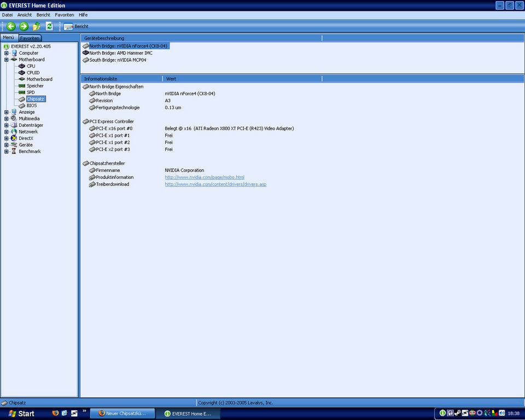Click the Up one level toolbar icon
Image resolution: width=525 pixels, height=420 pixels.
(x=37, y=26)
